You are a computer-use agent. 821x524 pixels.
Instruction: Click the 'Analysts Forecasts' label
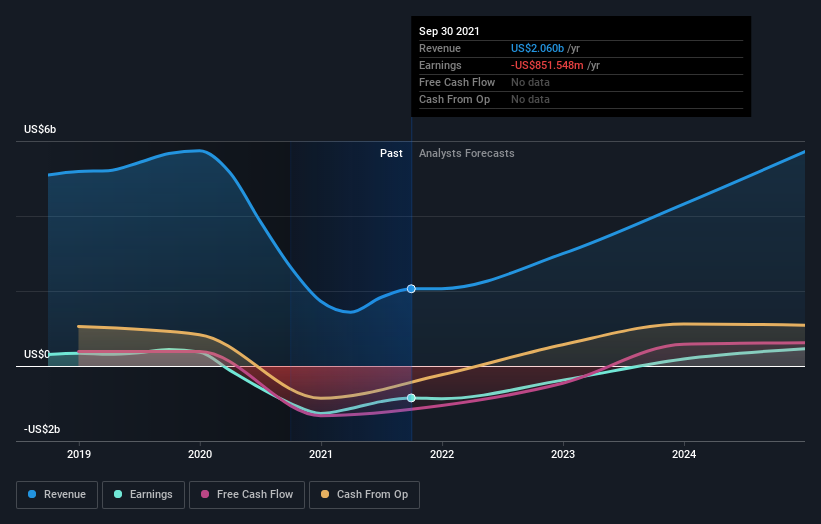click(x=467, y=153)
